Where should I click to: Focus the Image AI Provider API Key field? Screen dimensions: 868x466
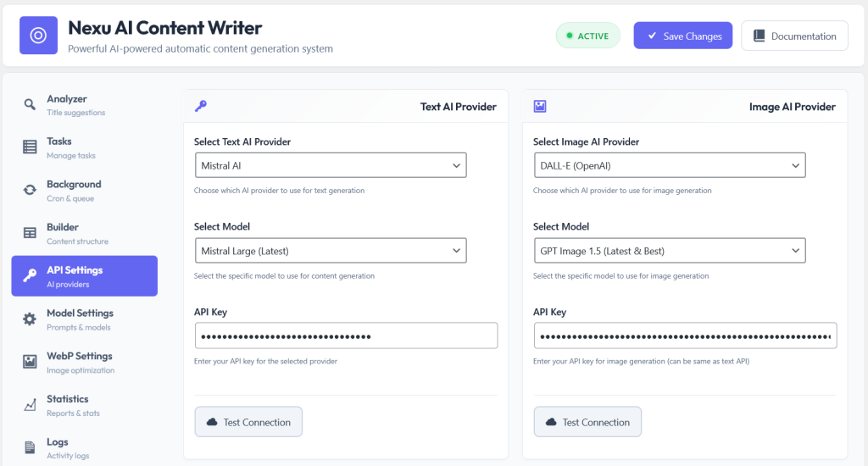pyautogui.click(x=685, y=336)
